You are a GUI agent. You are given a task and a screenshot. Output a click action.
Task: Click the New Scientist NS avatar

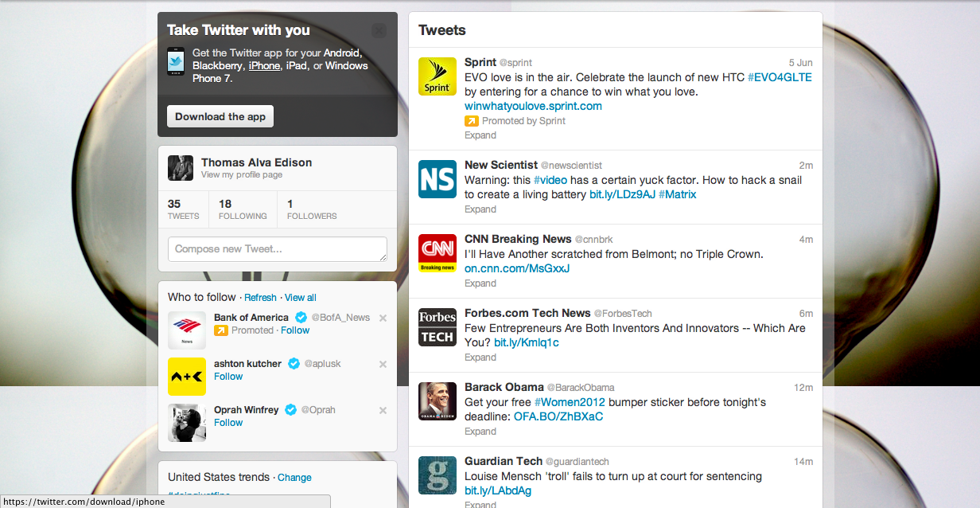click(x=437, y=178)
